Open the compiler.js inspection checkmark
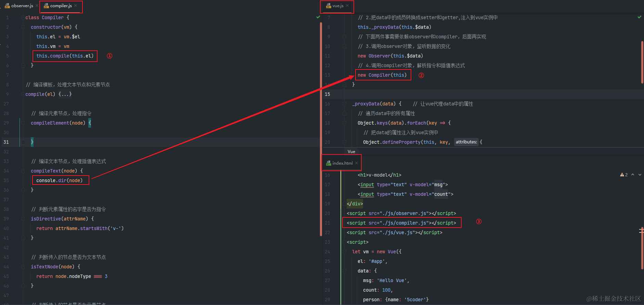 pos(318,17)
